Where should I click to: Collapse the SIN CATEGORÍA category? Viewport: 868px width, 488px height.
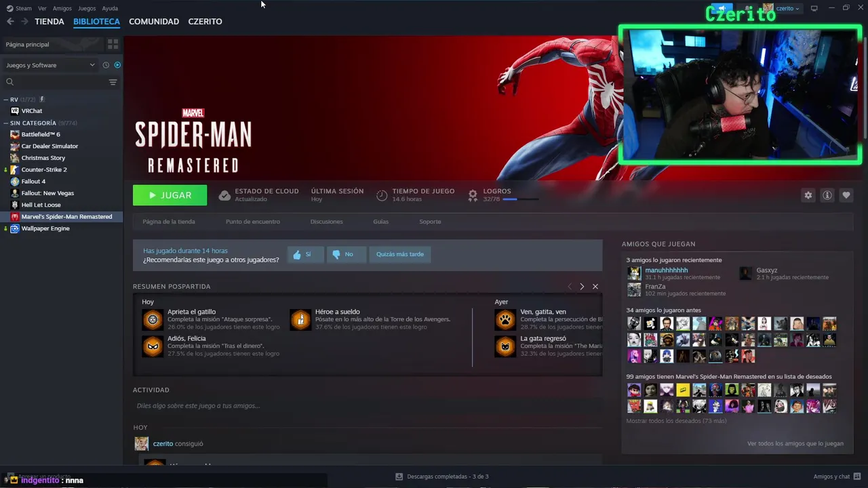click(6, 123)
